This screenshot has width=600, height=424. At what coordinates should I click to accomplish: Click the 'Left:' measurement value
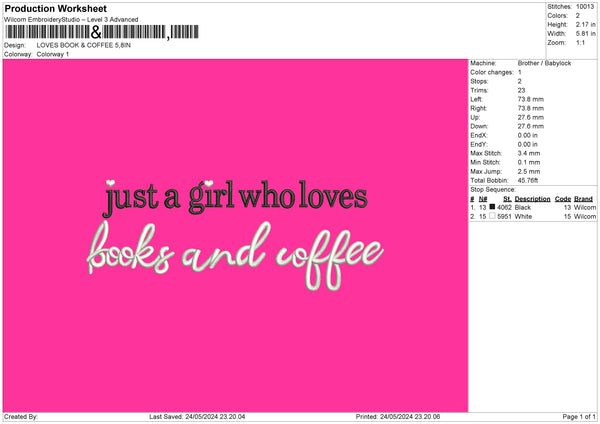point(531,99)
